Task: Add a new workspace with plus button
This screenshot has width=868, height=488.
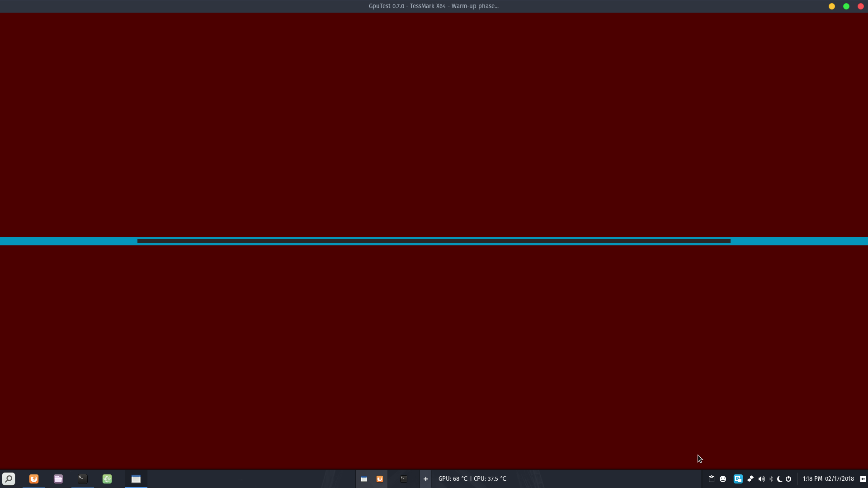Action: 425,479
